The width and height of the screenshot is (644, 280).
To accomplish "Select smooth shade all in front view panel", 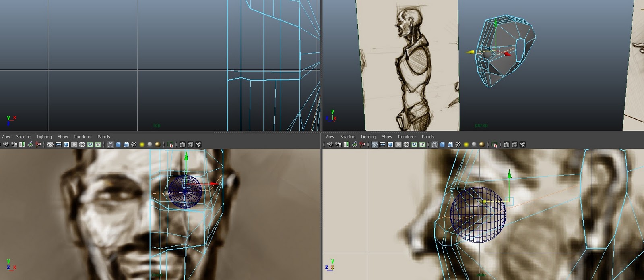I will [118, 145].
